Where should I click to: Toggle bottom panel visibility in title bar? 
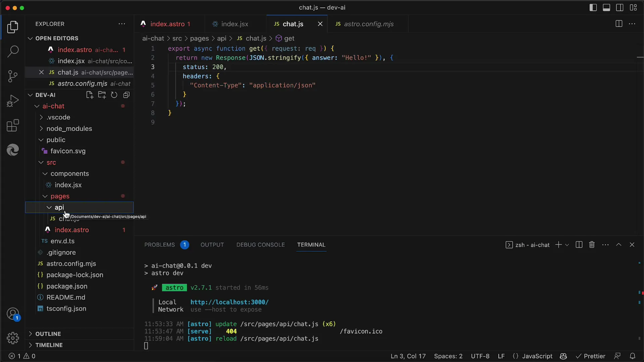(x=606, y=7)
